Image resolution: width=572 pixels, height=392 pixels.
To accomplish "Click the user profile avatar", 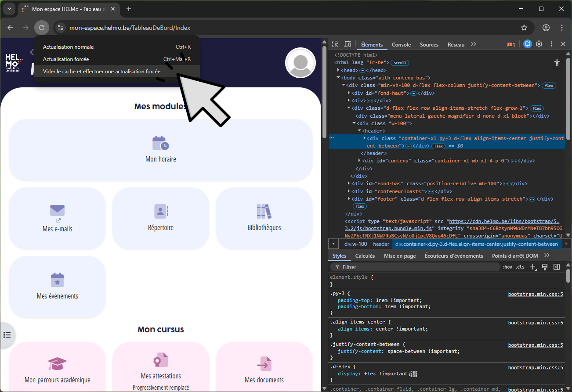I will [x=300, y=63].
